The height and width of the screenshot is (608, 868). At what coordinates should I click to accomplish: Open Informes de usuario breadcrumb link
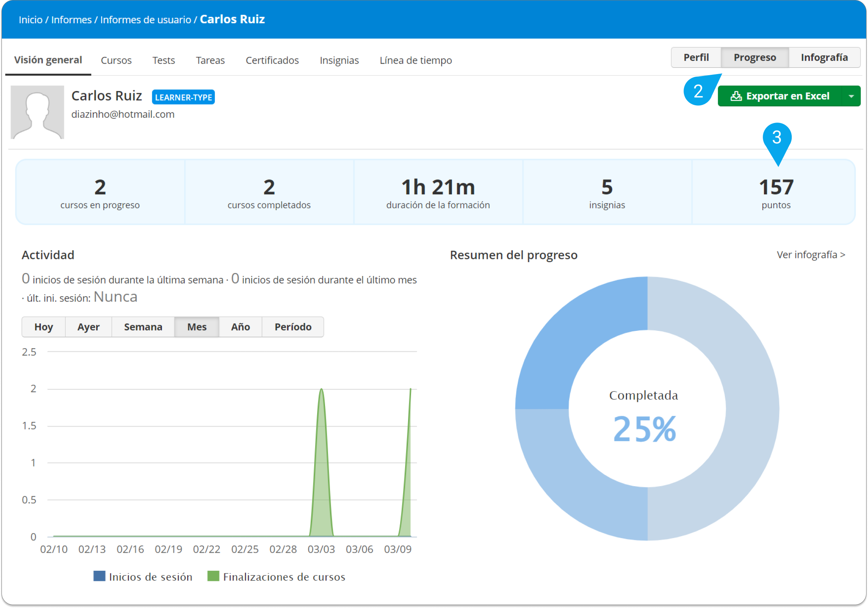(x=145, y=20)
